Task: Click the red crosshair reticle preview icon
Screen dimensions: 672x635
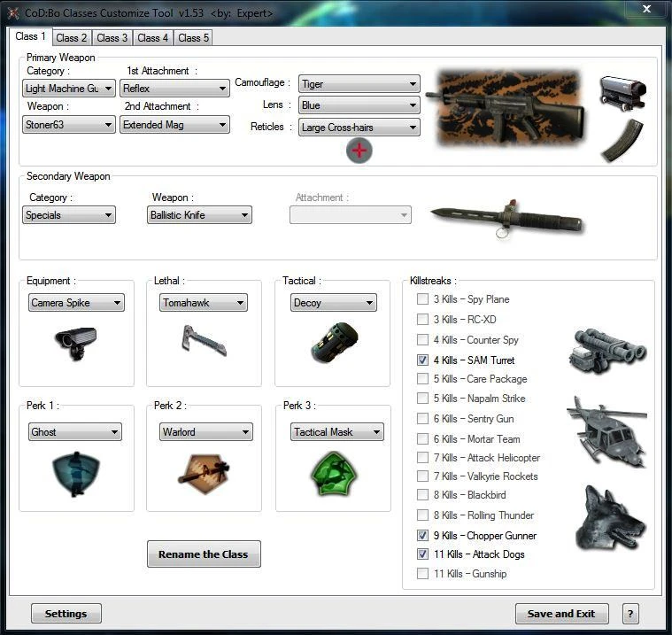Action: coord(359,151)
